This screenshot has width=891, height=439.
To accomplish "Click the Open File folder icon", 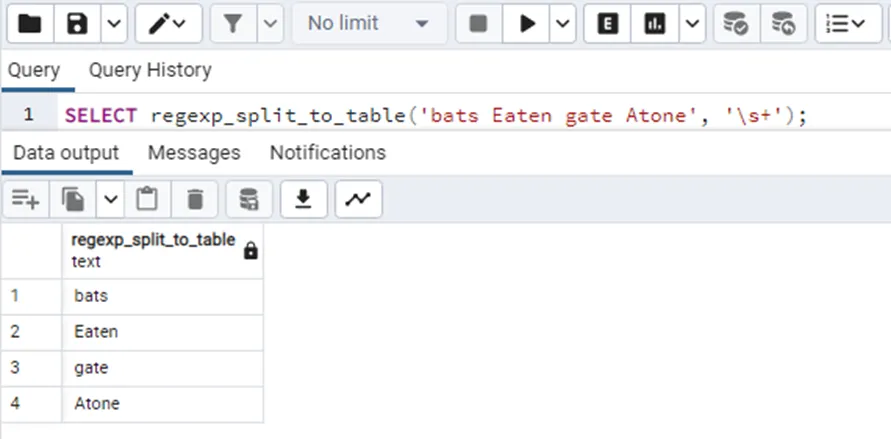I will pos(30,23).
